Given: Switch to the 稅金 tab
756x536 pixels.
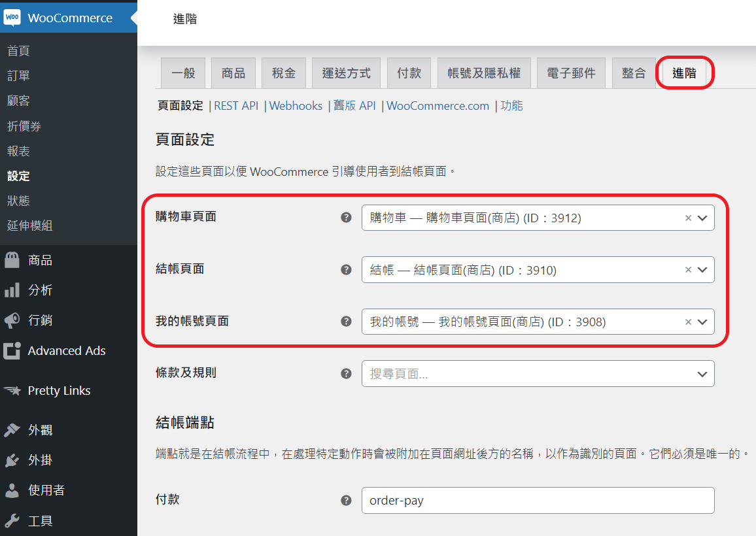Looking at the screenshot, I should point(284,73).
